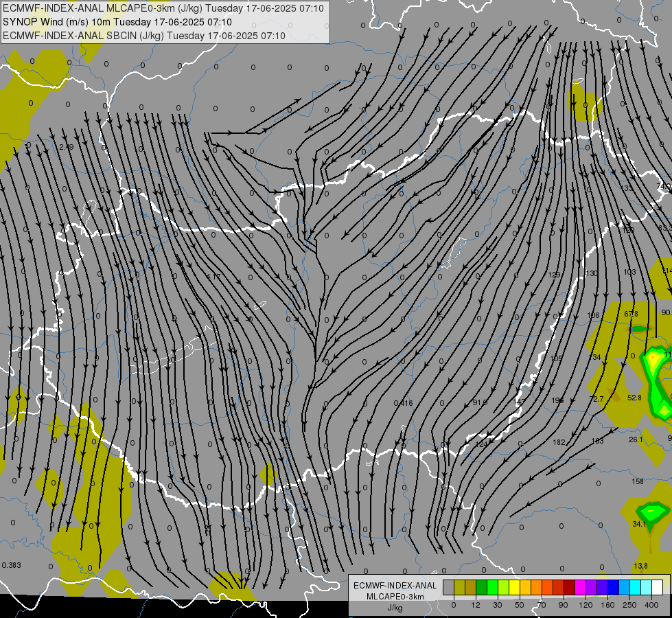This screenshot has height=618, width=672.
Task: Click the 70 tick label on the color scale
Action: 542,605
